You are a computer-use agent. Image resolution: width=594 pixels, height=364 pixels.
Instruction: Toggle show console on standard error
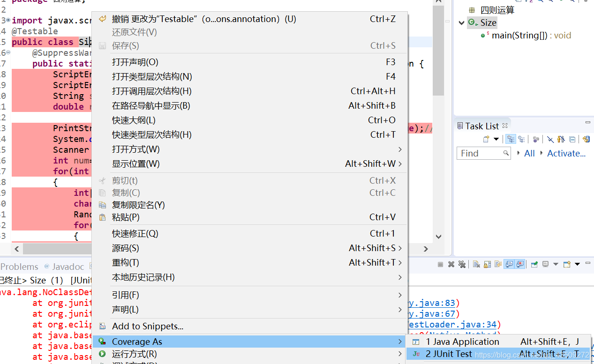(519, 264)
